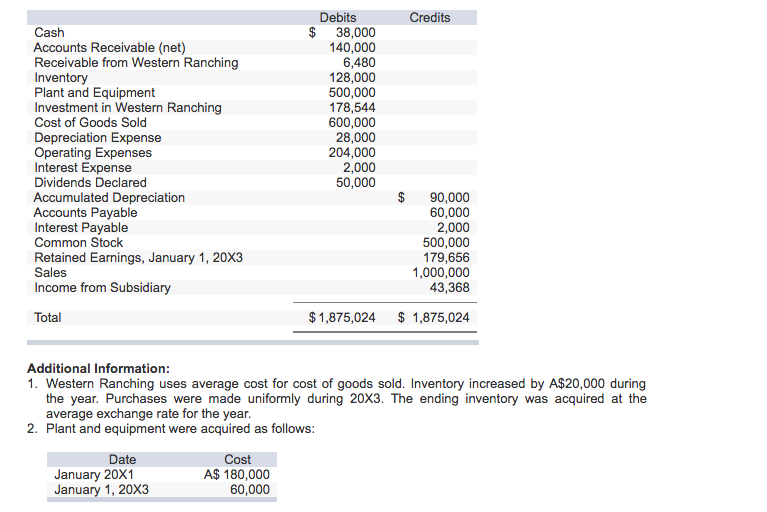
Task: Select Accounts Receivable (net) row label
Action: pyautogui.click(x=109, y=47)
